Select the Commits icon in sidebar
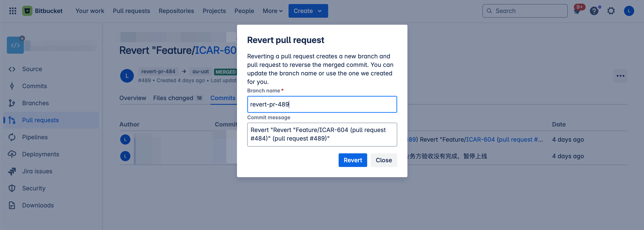Image resolution: width=644 pixels, height=230 pixels. coord(34,86)
